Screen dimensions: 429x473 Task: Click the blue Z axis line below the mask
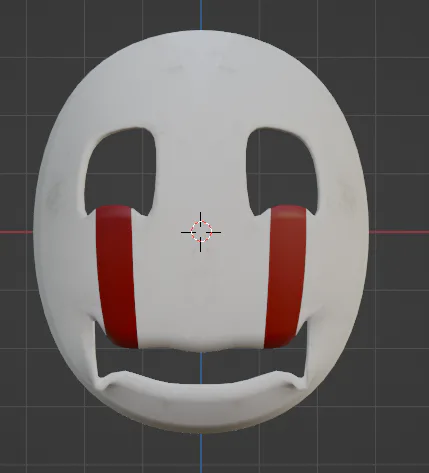(x=201, y=453)
